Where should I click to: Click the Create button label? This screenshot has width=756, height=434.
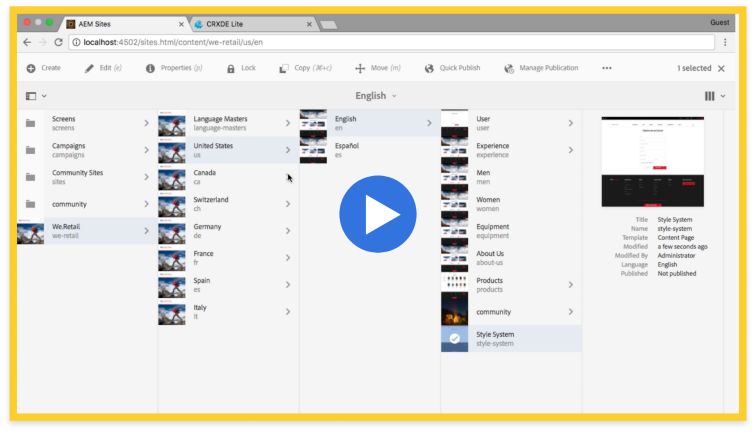pyautogui.click(x=51, y=68)
